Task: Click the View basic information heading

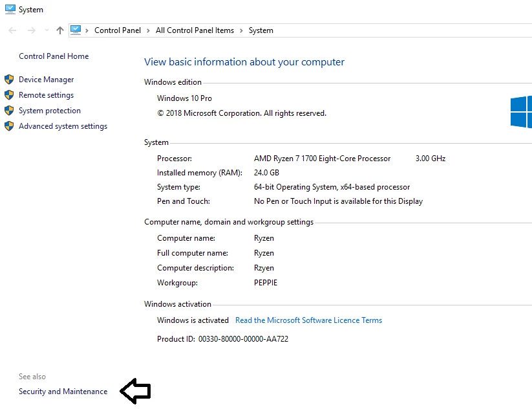Action: 244,62
